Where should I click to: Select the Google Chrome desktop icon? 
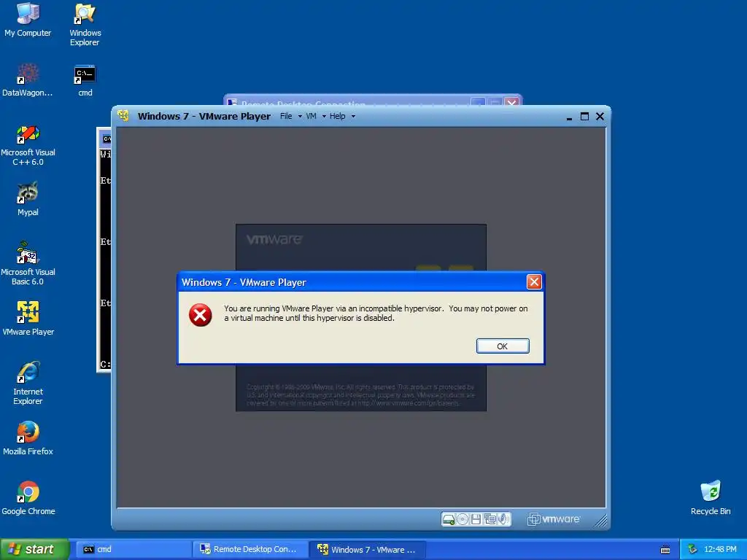pyautogui.click(x=28, y=497)
